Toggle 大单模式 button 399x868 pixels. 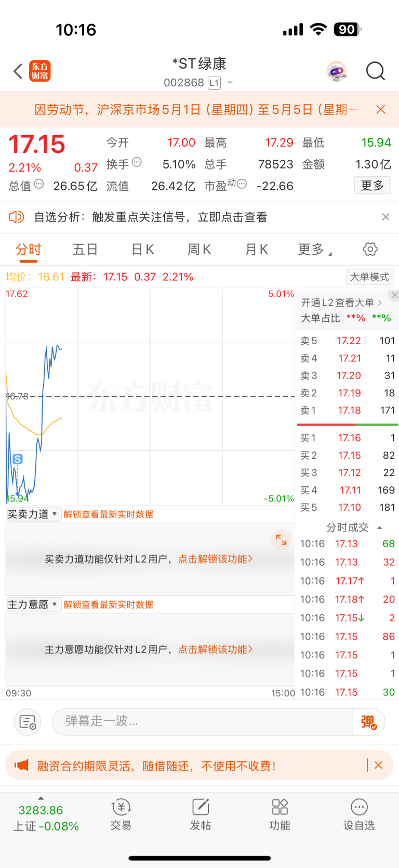point(369,277)
